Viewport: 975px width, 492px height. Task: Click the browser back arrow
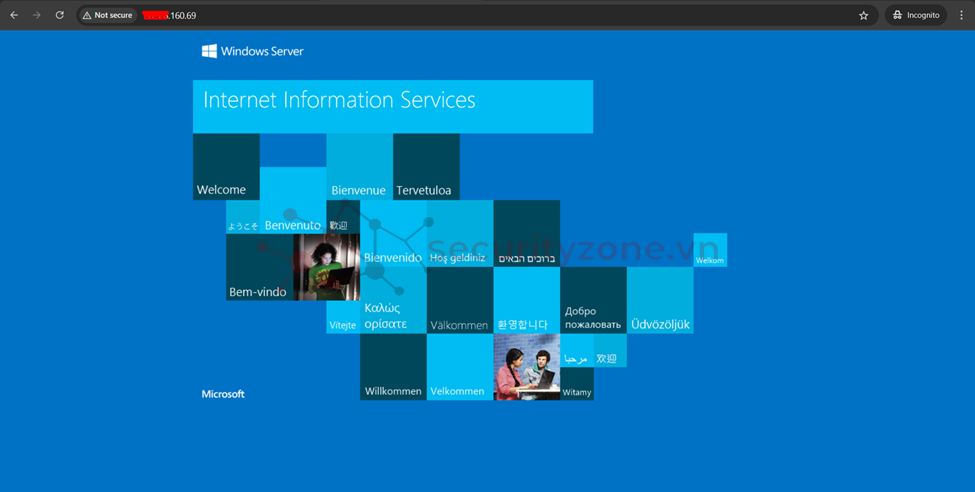point(14,15)
